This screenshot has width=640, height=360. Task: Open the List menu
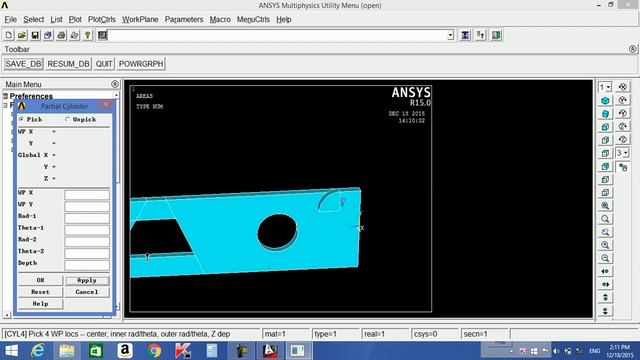[x=56, y=19]
